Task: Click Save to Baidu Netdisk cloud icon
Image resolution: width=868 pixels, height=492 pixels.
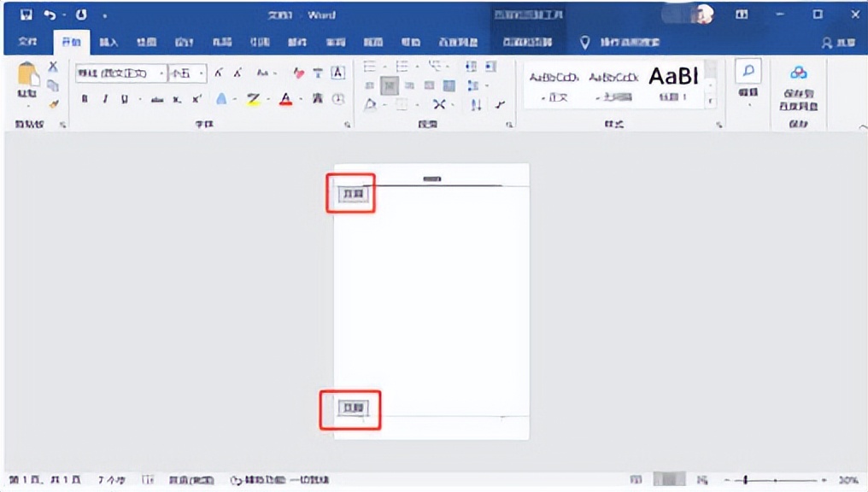Action: click(798, 73)
